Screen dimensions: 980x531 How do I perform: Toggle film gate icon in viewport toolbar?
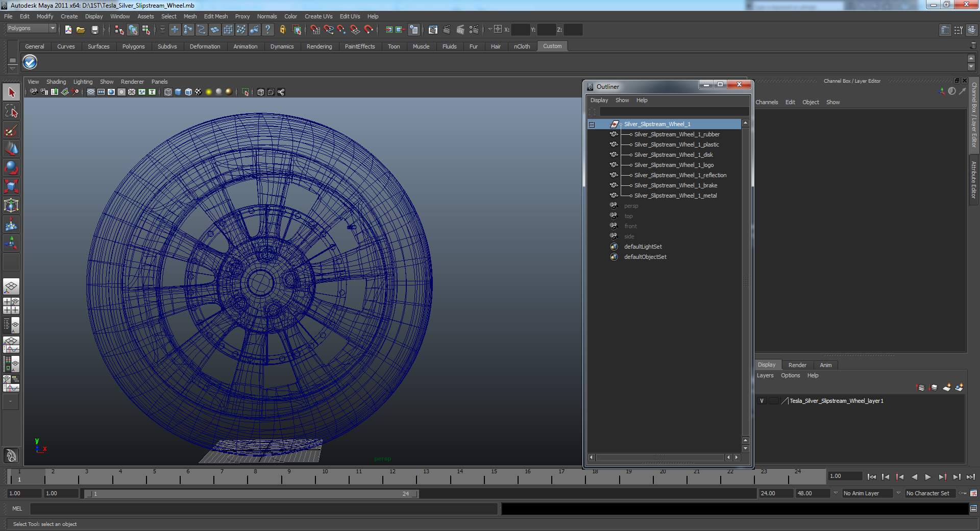tap(101, 92)
